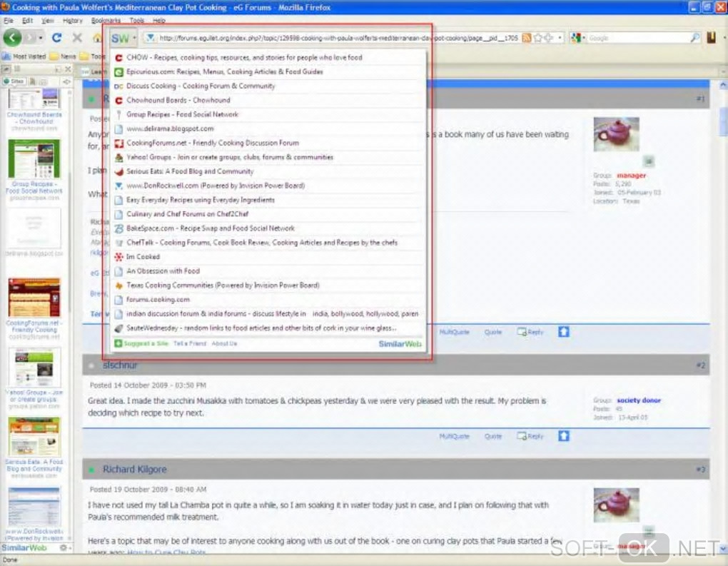The width and height of the screenshot is (728, 566).
Task: Select SauteWednesday random links entry
Action: pyautogui.click(x=268, y=328)
